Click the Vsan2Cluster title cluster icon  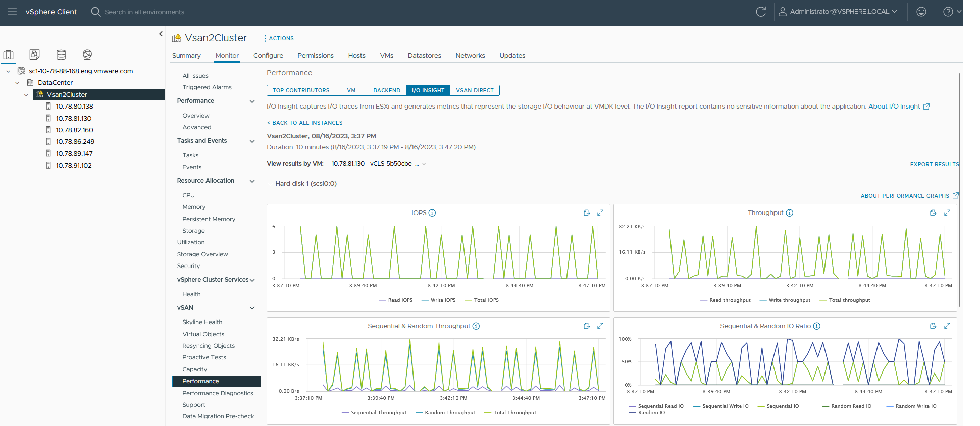pos(176,38)
